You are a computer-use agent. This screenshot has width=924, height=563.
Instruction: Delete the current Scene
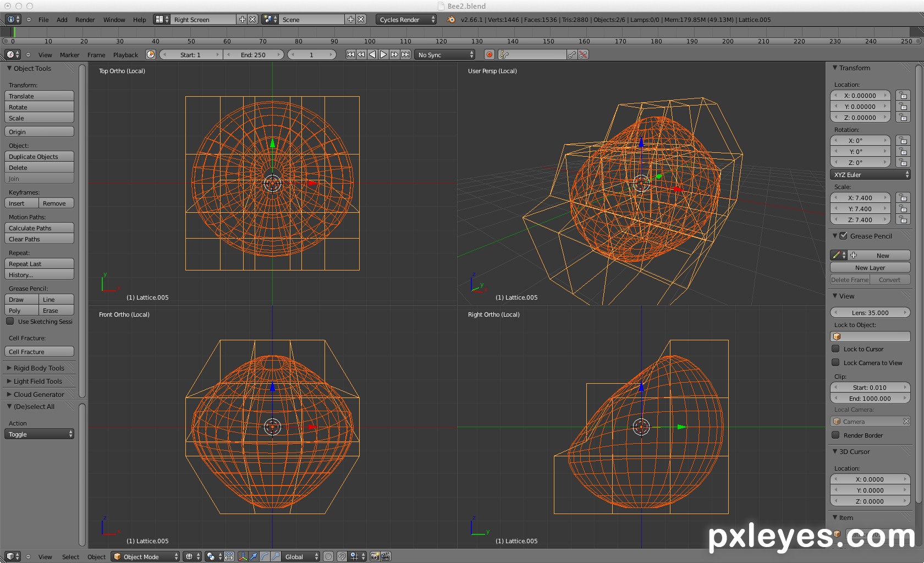361,19
